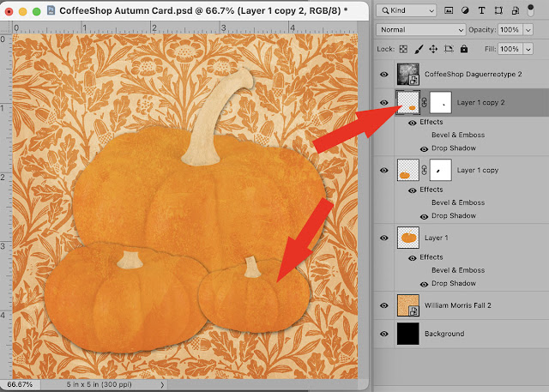Select the Background layer name
Image resolution: width=549 pixels, height=392 pixels.
[444, 334]
